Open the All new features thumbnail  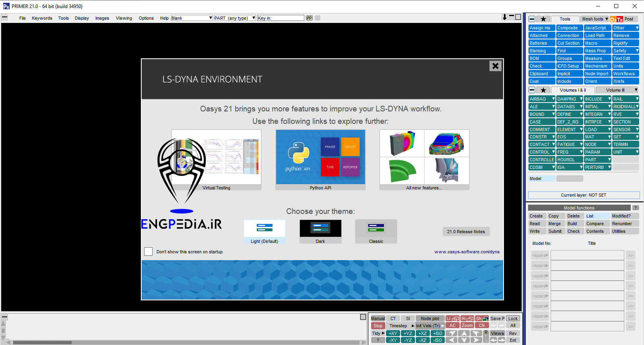(424, 160)
